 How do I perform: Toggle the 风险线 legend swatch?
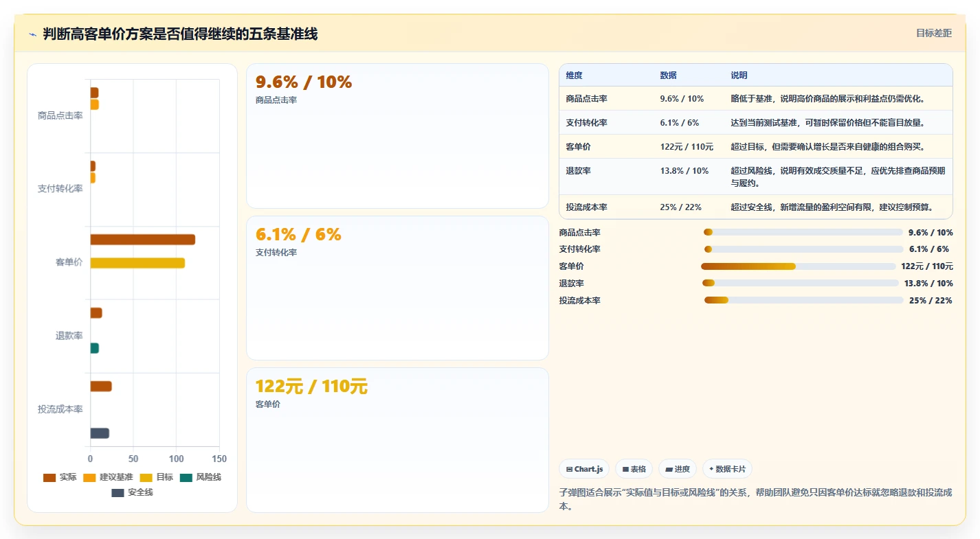(x=186, y=477)
